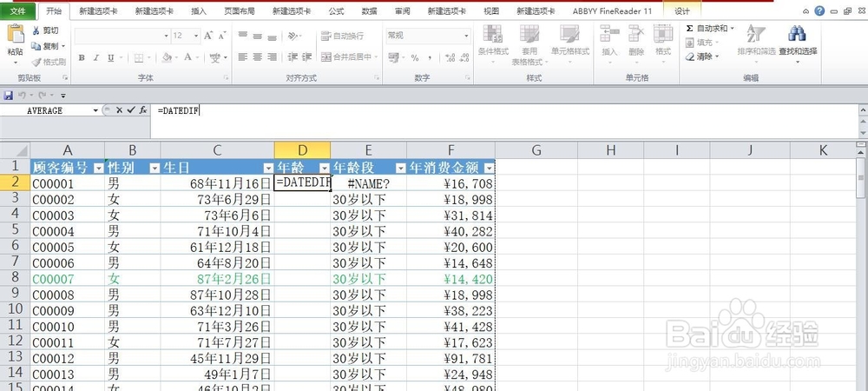Viewport: 868px width, 391px height.
Task: Open Sort and Filter (排序和筛选)
Action: point(756,42)
